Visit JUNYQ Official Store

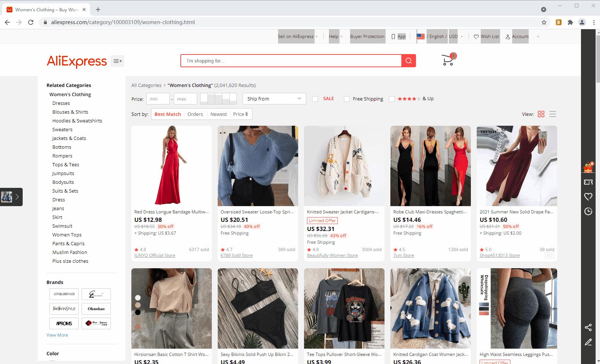(155, 255)
